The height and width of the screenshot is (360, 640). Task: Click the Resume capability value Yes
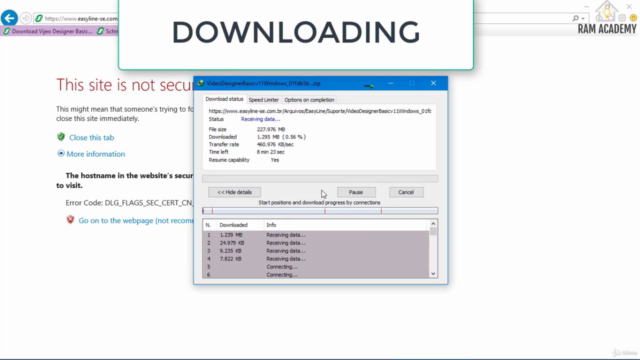(275, 160)
